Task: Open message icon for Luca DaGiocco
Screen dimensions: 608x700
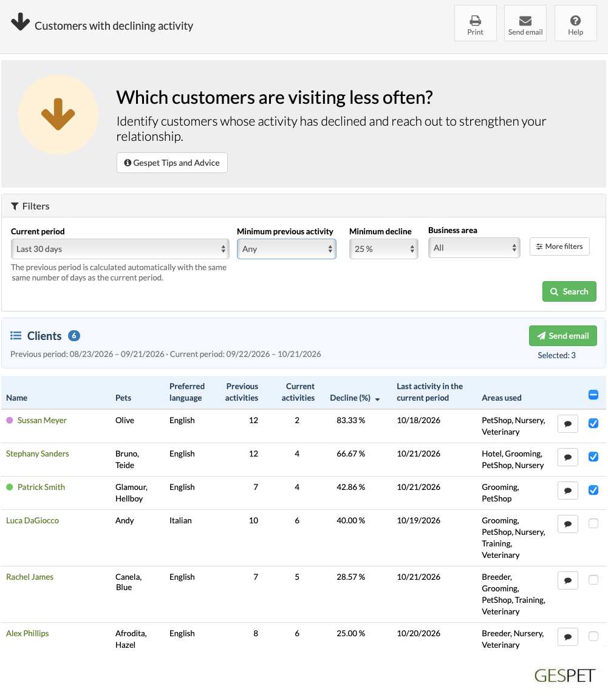Action: click(x=568, y=524)
